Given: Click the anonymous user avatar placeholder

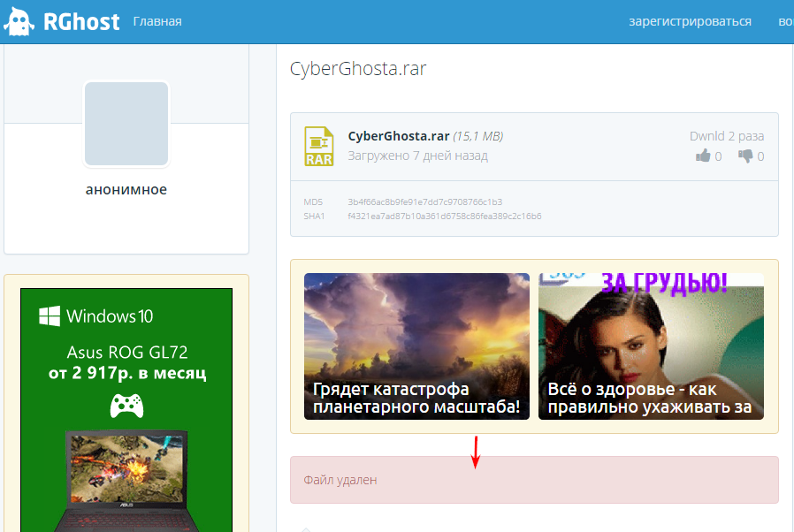Looking at the screenshot, I should pyautogui.click(x=126, y=124).
